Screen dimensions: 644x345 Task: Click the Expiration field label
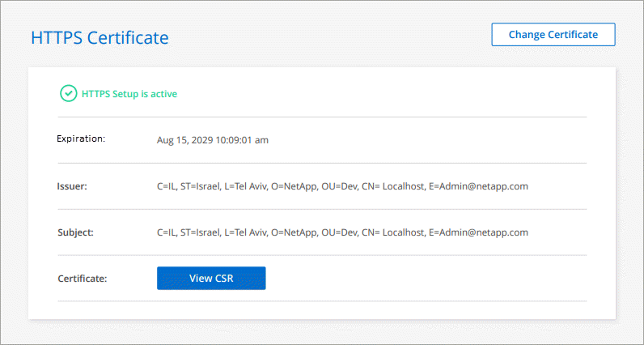[x=81, y=138]
